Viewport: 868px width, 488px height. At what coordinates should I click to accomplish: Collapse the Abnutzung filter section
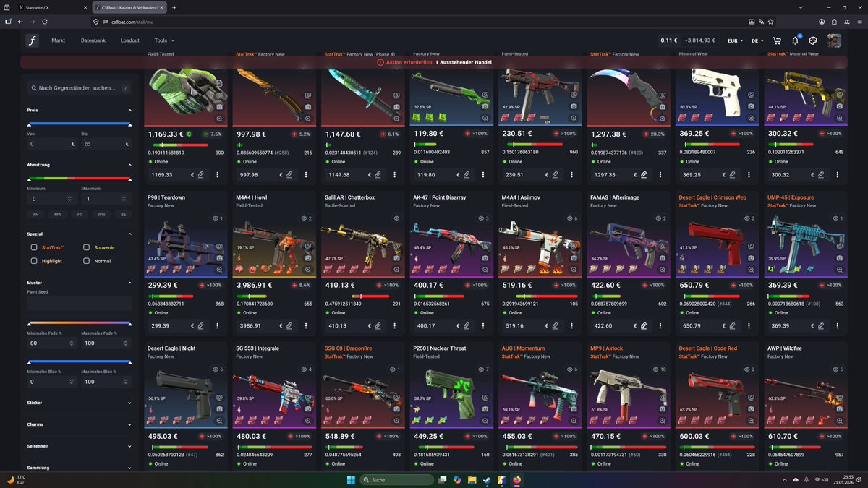coord(129,165)
